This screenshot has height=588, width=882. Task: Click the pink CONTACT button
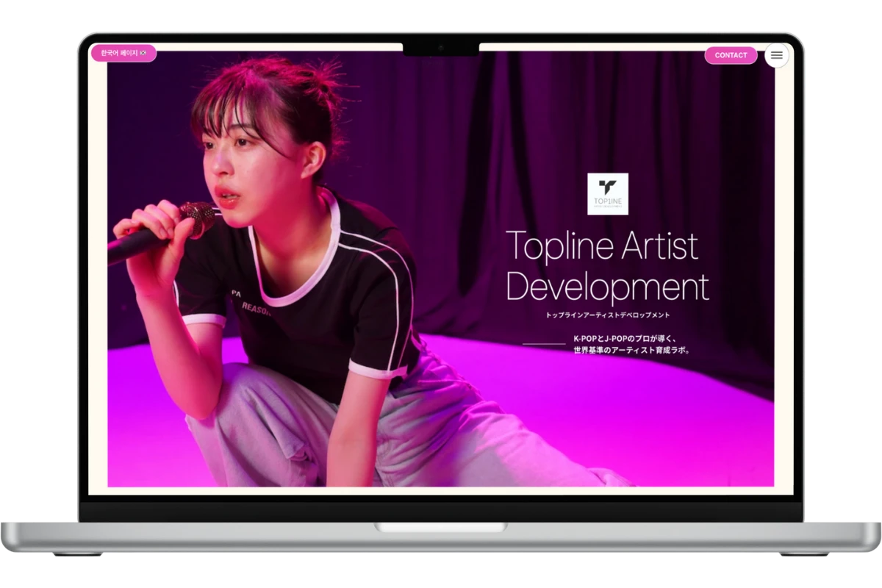click(731, 55)
